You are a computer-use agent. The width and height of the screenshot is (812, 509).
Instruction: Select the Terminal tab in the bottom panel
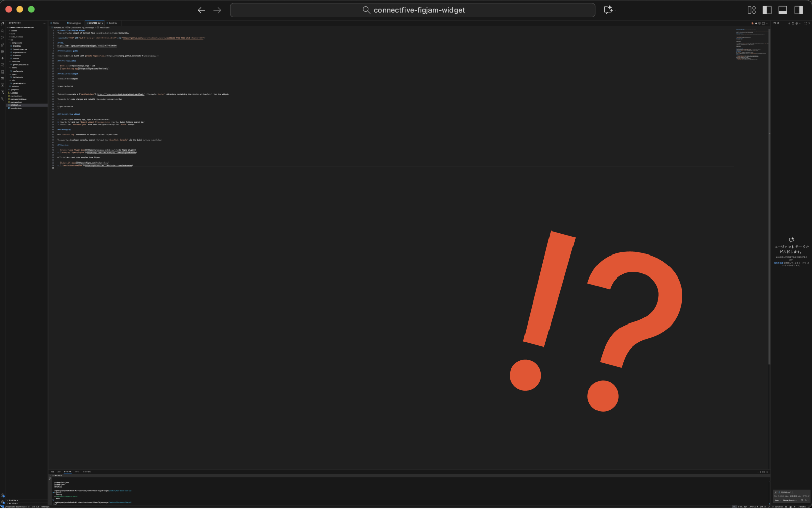pyautogui.click(x=68, y=472)
